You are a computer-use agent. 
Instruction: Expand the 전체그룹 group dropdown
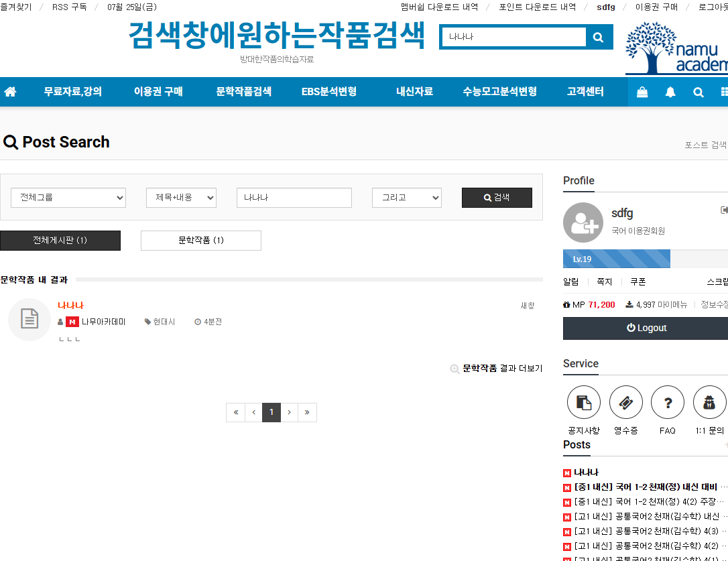pyautogui.click(x=68, y=198)
